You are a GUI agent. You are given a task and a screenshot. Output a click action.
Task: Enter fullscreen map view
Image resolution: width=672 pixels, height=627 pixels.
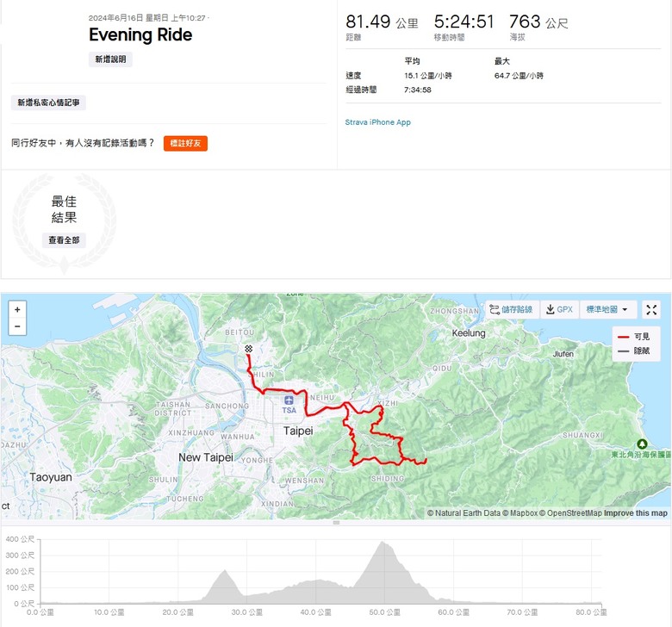[x=652, y=310]
